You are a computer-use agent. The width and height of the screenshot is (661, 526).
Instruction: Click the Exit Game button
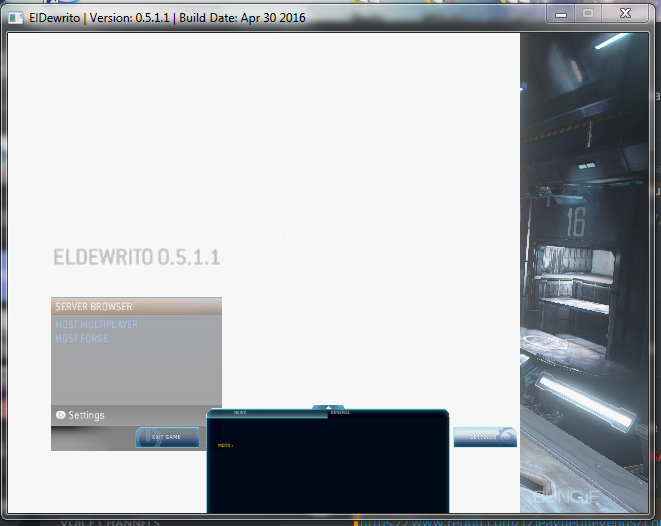pyautogui.click(x=167, y=437)
